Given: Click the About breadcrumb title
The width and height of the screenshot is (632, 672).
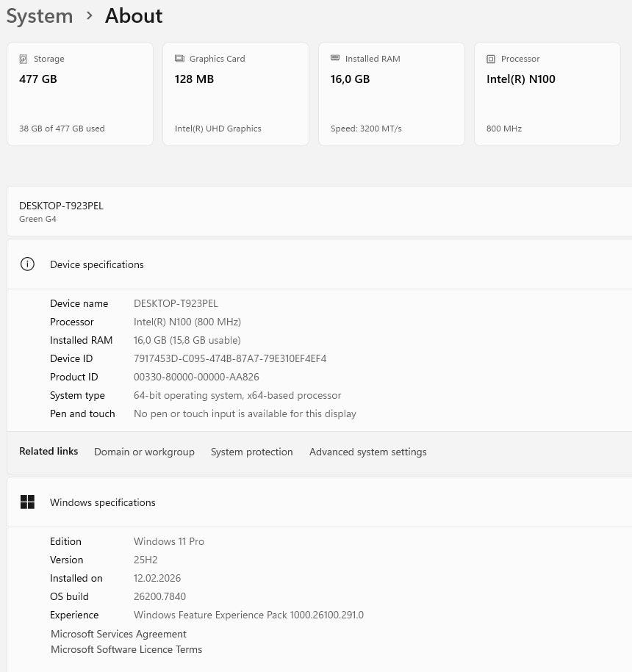Looking at the screenshot, I should pyautogui.click(x=134, y=16).
